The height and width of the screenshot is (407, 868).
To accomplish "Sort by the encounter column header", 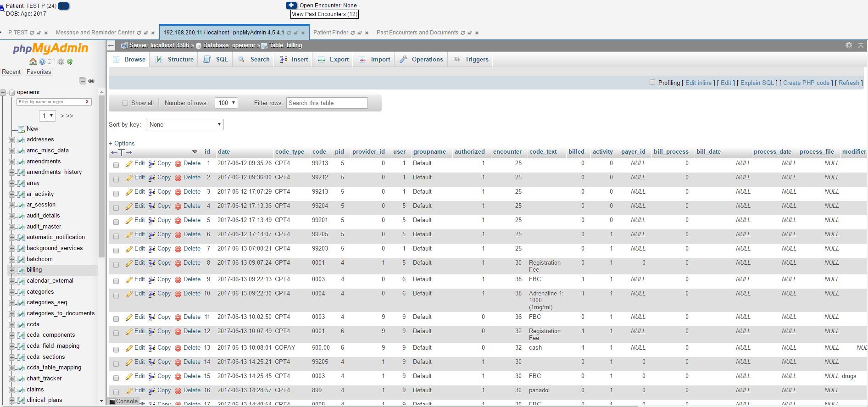I will 507,151.
